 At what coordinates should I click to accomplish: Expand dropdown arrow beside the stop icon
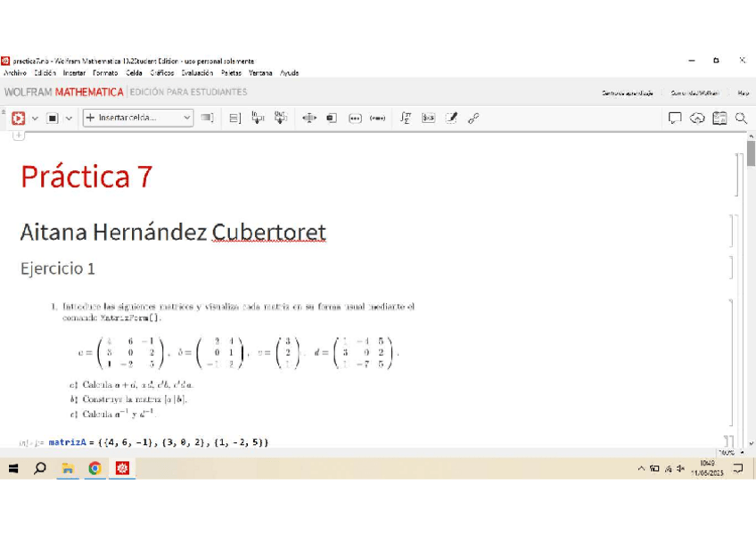(69, 118)
